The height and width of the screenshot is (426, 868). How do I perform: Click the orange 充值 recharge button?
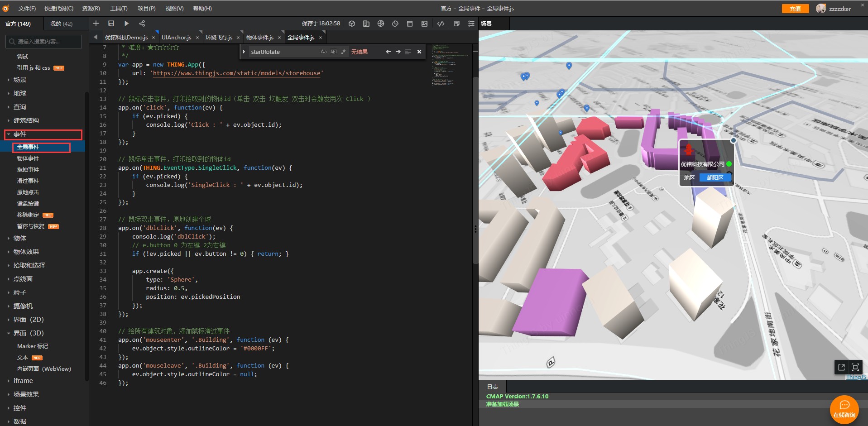795,9
